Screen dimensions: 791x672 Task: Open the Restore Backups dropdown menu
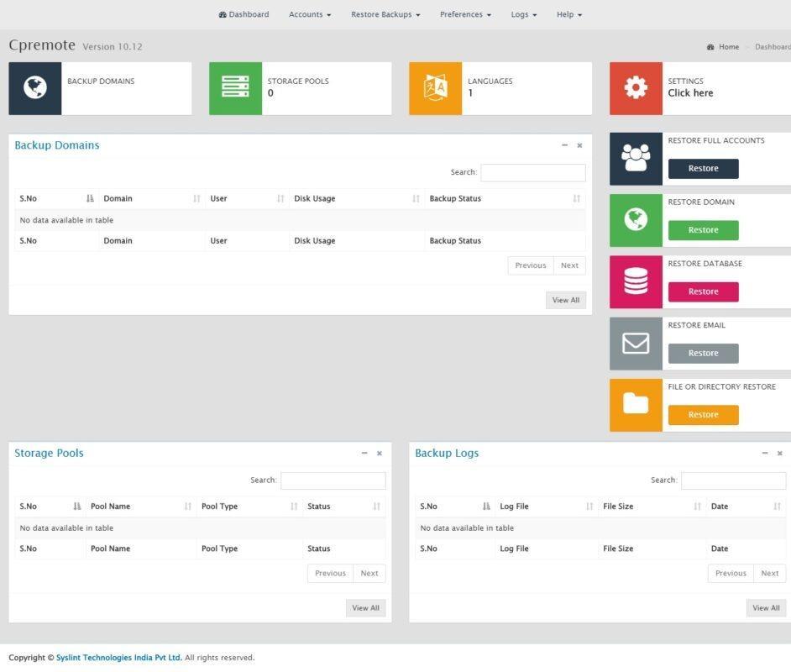[x=385, y=14]
